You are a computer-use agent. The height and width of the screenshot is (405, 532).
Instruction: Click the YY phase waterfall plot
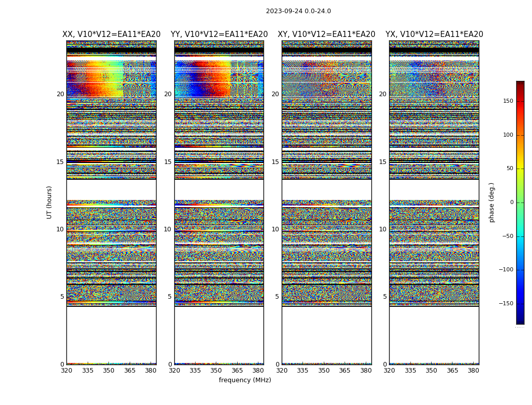coord(219,202)
